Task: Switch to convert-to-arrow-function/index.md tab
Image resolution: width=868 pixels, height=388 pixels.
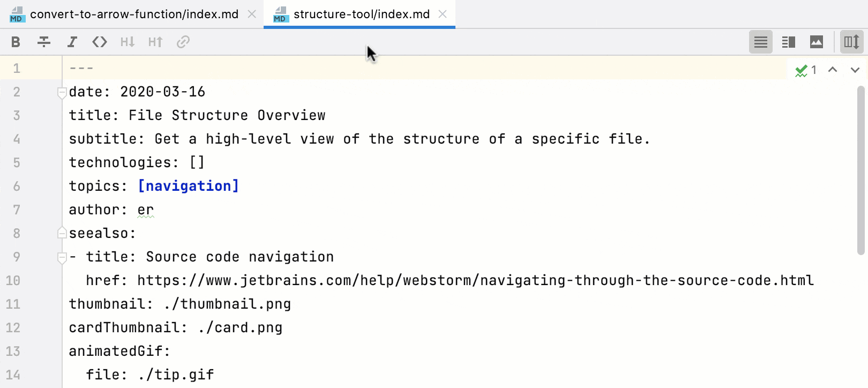Action: [x=134, y=14]
